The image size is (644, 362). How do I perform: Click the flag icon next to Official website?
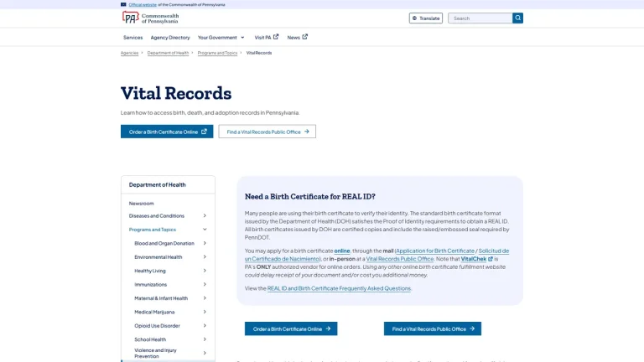click(x=123, y=4)
